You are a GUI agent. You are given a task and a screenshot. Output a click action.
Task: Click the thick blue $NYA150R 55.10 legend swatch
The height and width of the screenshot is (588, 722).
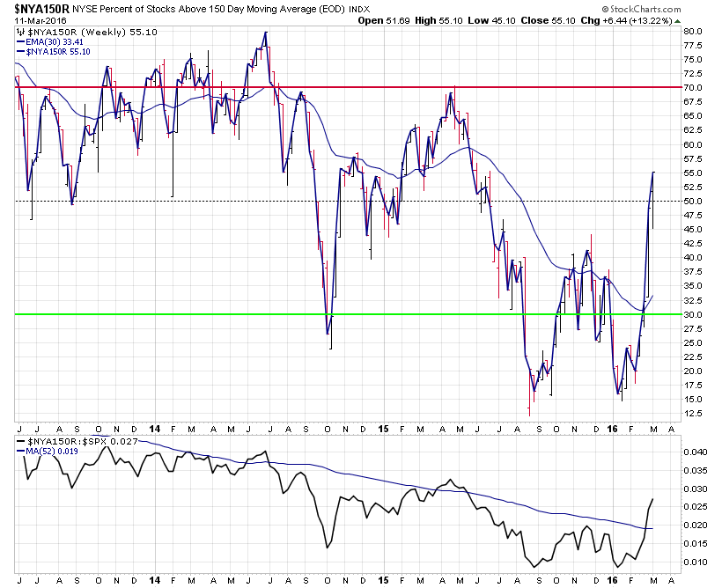pos(21,52)
